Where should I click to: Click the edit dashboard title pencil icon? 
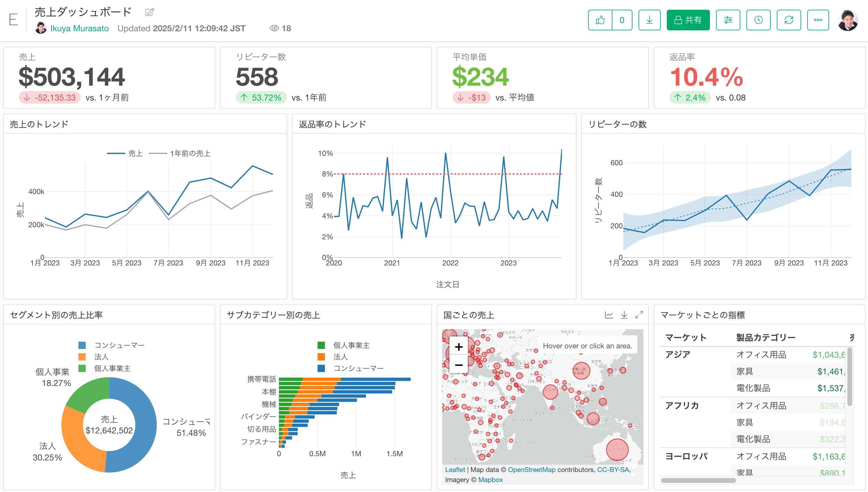click(150, 12)
